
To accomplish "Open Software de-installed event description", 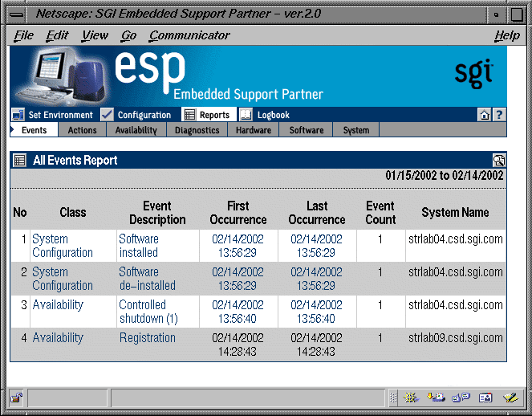I will click(x=148, y=279).
